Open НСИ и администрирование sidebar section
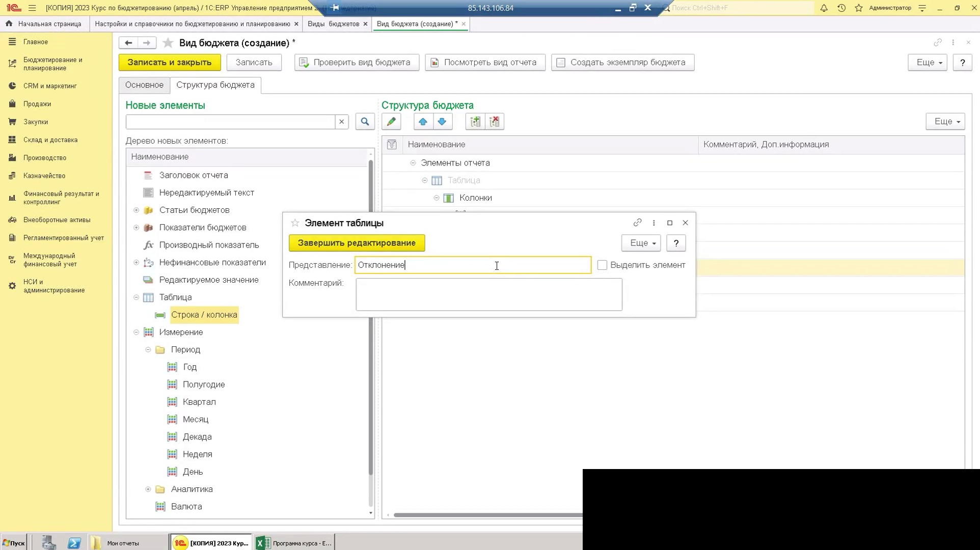Image resolution: width=980 pixels, height=550 pixels. tap(54, 286)
